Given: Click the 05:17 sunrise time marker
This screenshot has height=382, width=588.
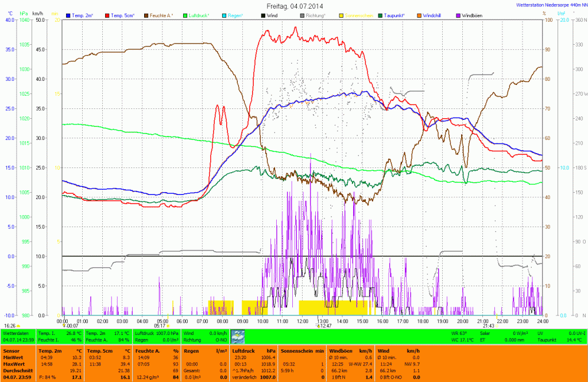Looking at the screenshot, I should (160, 326).
